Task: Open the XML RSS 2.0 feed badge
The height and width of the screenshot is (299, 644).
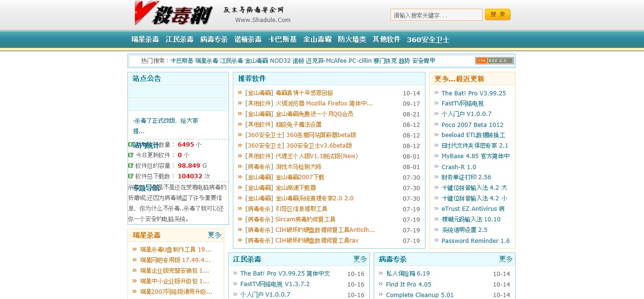Action: (x=494, y=61)
